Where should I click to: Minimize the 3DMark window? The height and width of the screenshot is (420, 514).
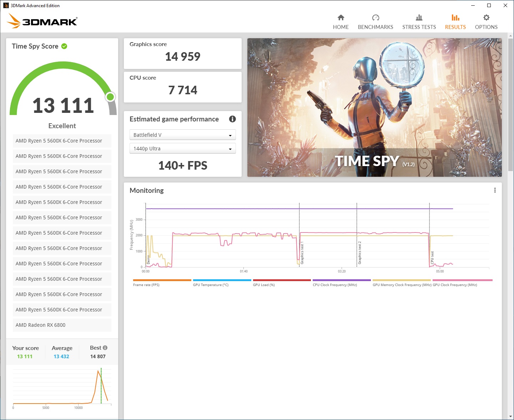point(473,5)
